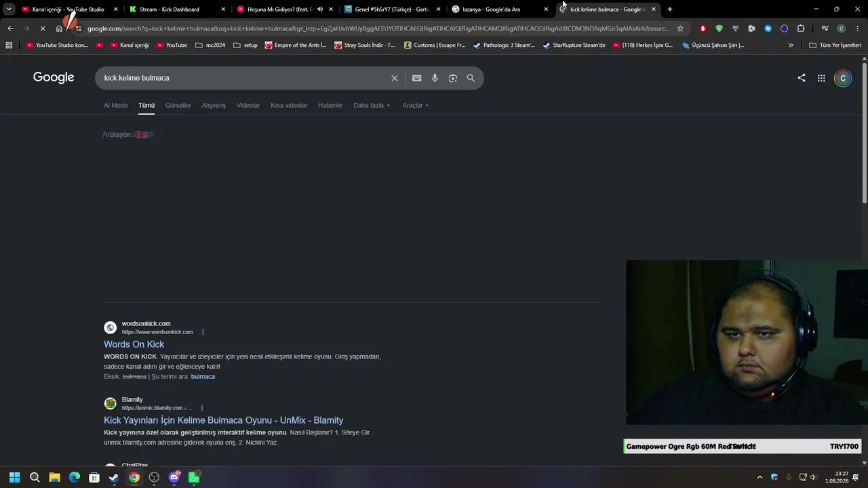Stop loading the page
This screenshot has height=488, width=868.
point(42,28)
